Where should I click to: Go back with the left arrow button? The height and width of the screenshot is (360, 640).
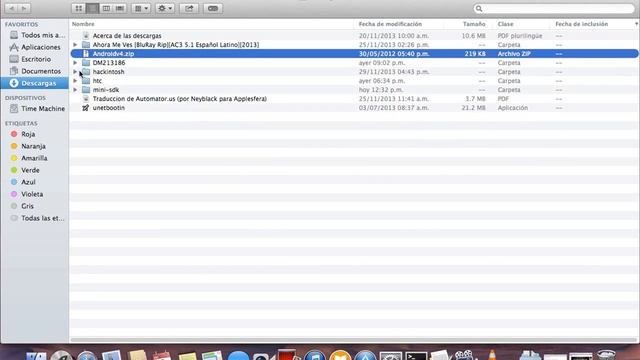coord(11,8)
